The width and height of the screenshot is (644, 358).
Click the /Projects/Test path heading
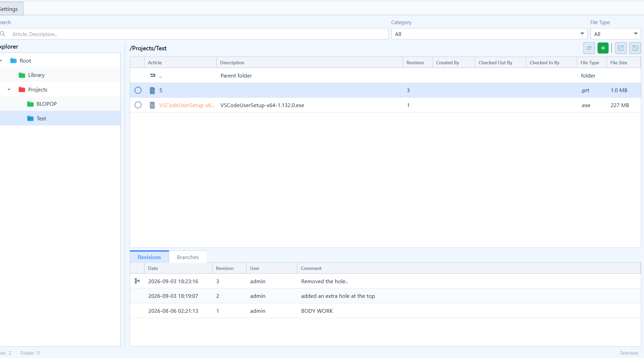148,48
